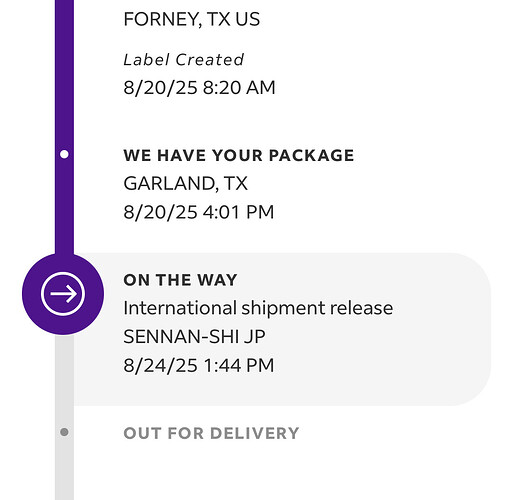Image resolution: width=513 pixels, height=500 pixels.
Task: Click the WE HAVE YOUR PACKAGE heading
Action: click(x=239, y=156)
